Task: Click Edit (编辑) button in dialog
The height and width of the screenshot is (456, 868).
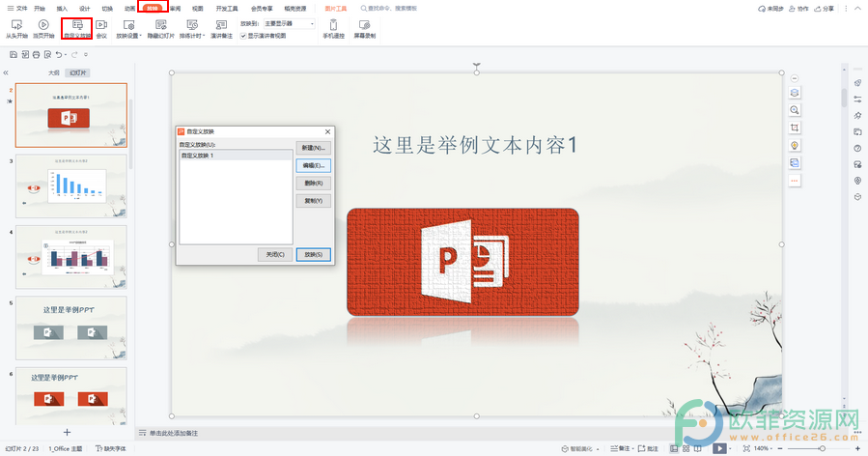Action: 314,165
